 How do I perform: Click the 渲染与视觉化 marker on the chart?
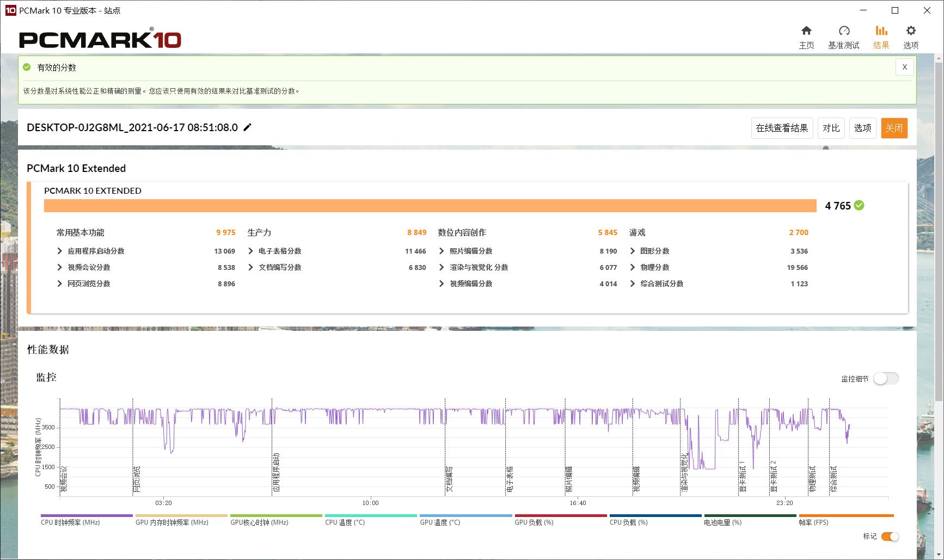pyautogui.click(x=685, y=472)
